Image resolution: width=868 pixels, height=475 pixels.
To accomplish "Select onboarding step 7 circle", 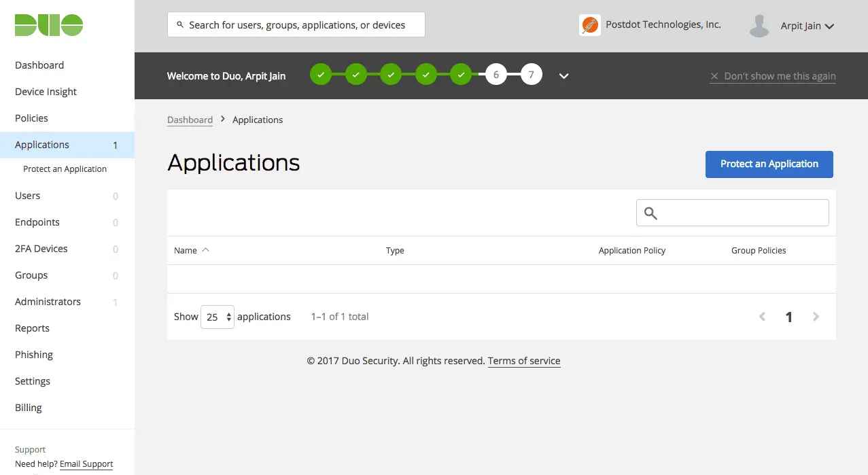I will click(x=532, y=74).
